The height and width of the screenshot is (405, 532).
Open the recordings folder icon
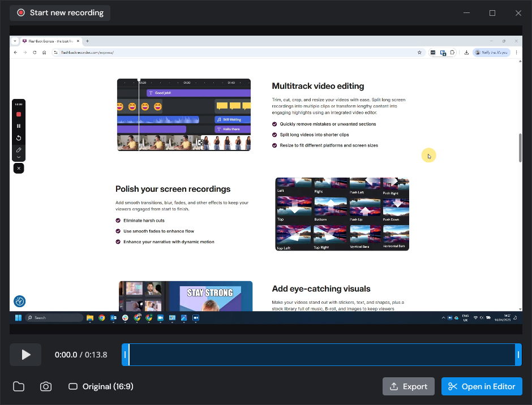point(19,386)
